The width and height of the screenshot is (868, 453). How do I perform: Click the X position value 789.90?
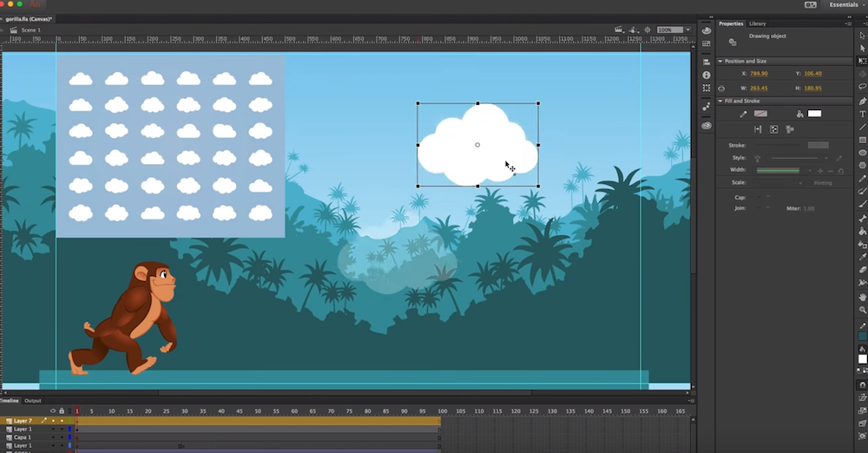(x=759, y=74)
